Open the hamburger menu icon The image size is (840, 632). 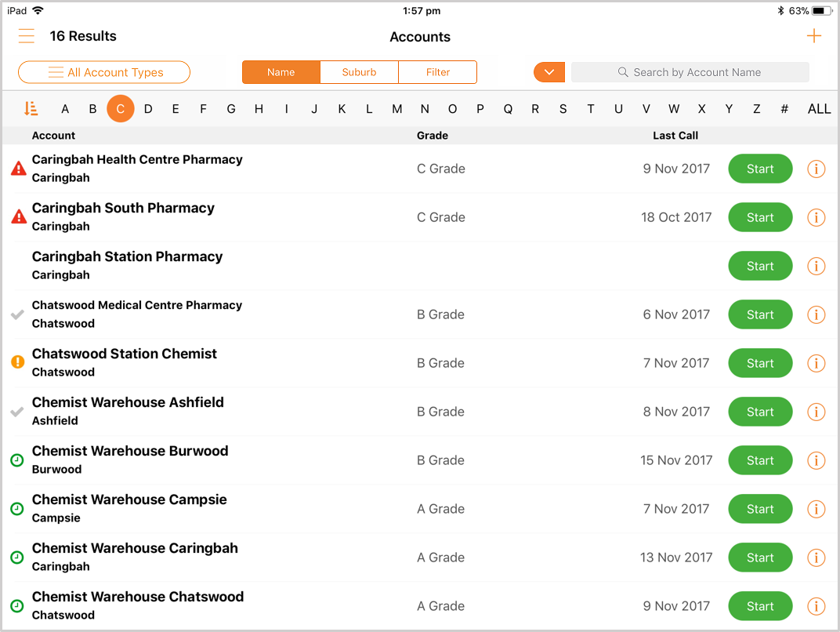coord(27,36)
